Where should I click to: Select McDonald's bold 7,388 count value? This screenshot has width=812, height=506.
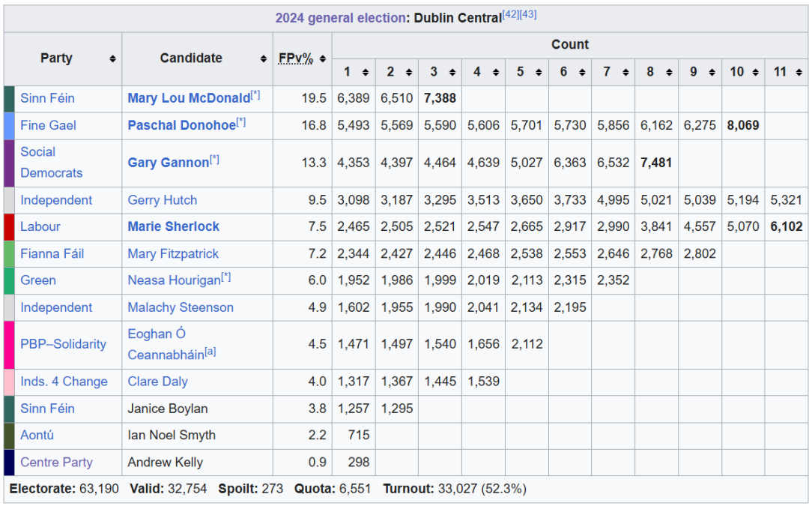pos(440,98)
